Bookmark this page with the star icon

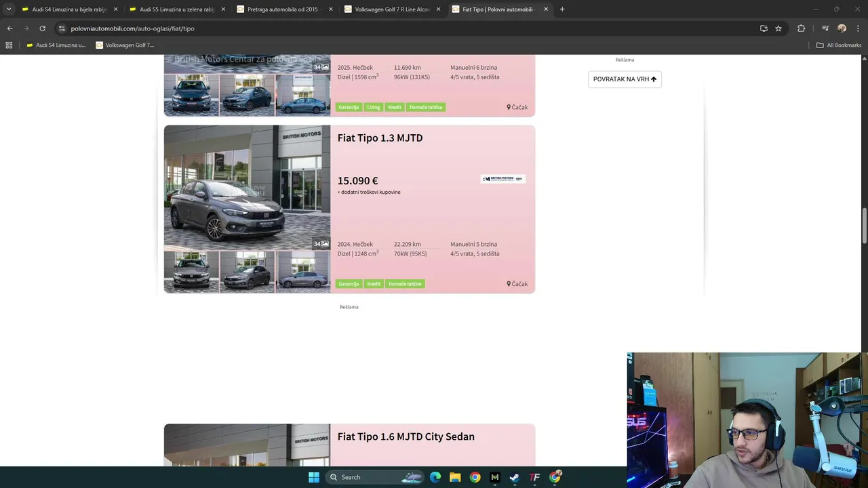point(778,28)
